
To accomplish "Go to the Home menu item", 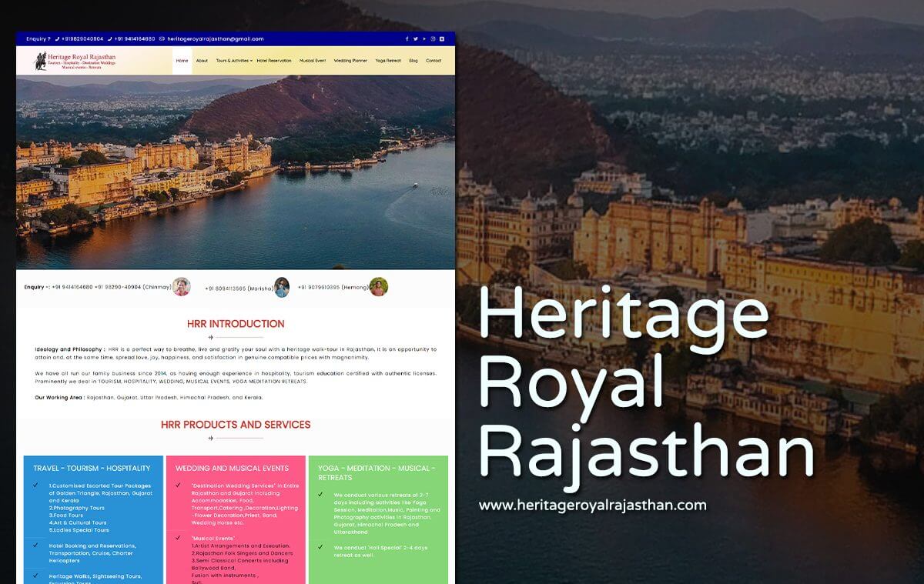I will (x=182, y=61).
